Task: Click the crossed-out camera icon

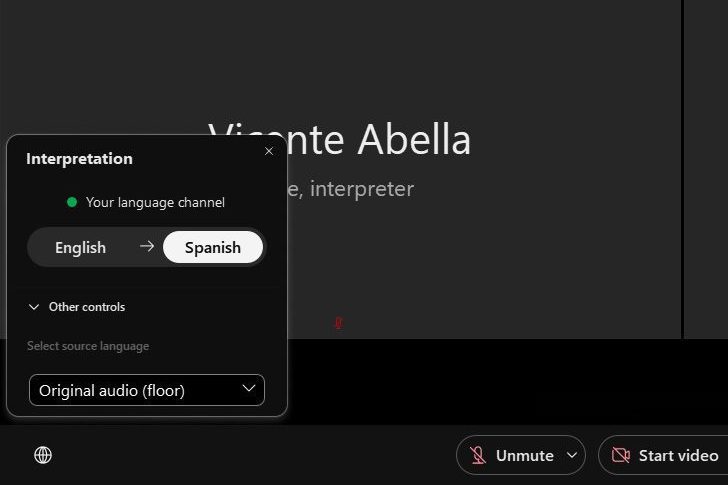Action: [x=620, y=456]
